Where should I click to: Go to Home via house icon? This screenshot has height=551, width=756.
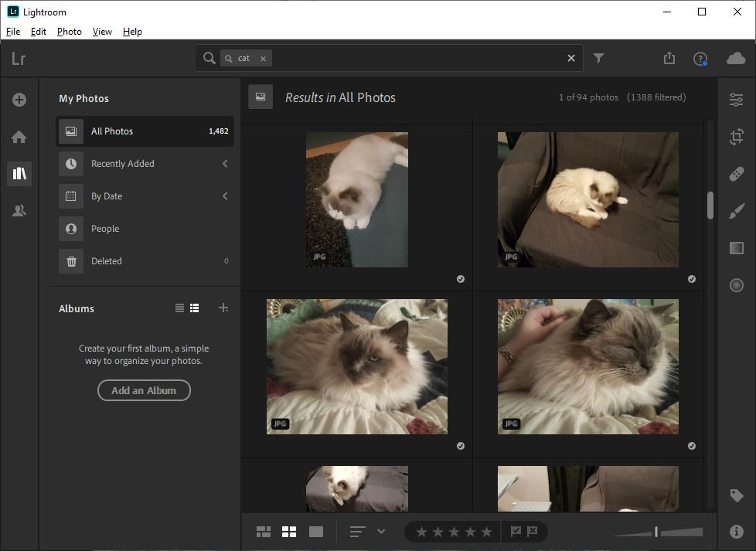click(19, 137)
